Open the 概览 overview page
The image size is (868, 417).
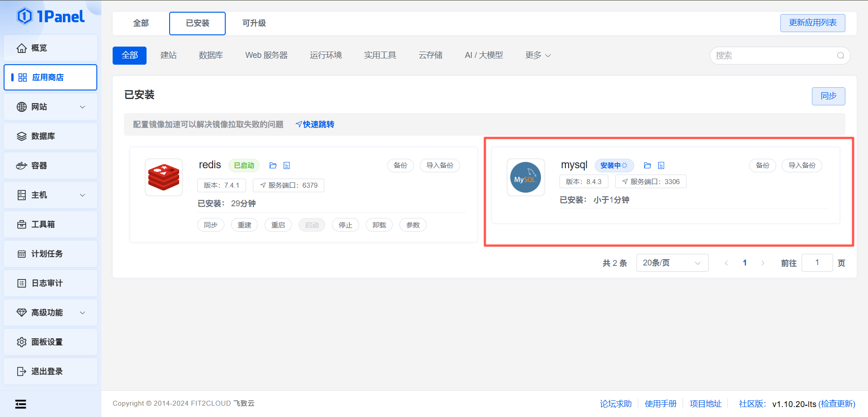click(x=50, y=48)
